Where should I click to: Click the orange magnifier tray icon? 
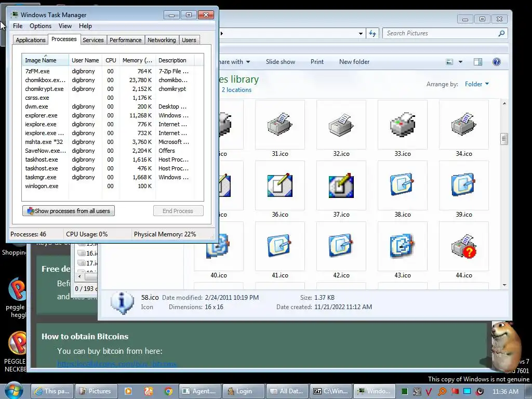pos(442,392)
